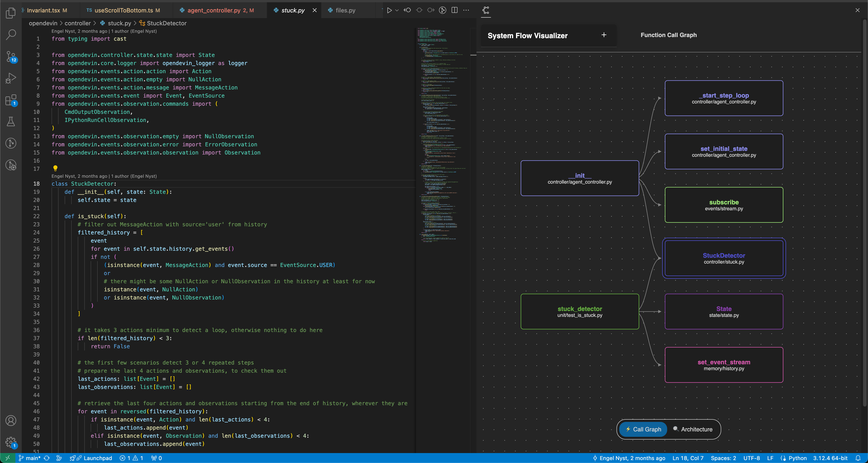The height and width of the screenshot is (463, 868).
Task: Open run button dropdown arrow
Action: (x=397, y=10)
